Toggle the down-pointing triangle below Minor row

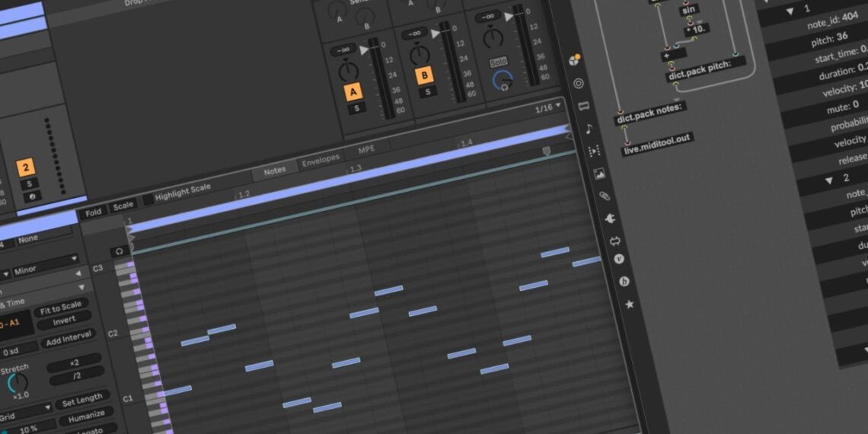pyautogui.click(x=81, y=287)
